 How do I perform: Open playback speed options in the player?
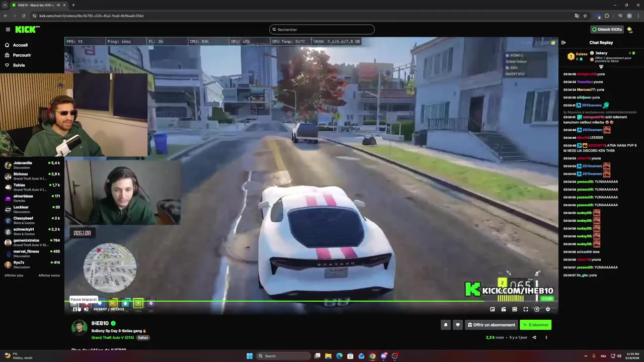536,309
